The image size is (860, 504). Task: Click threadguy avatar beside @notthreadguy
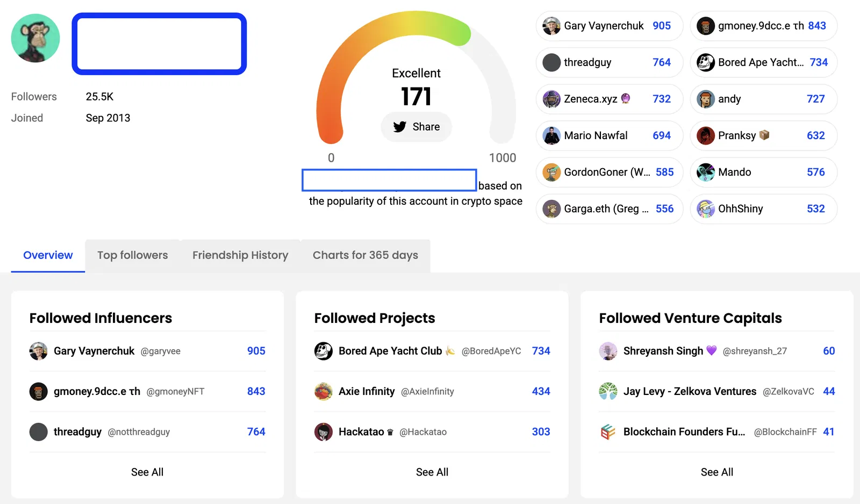(x=39, y=431)
